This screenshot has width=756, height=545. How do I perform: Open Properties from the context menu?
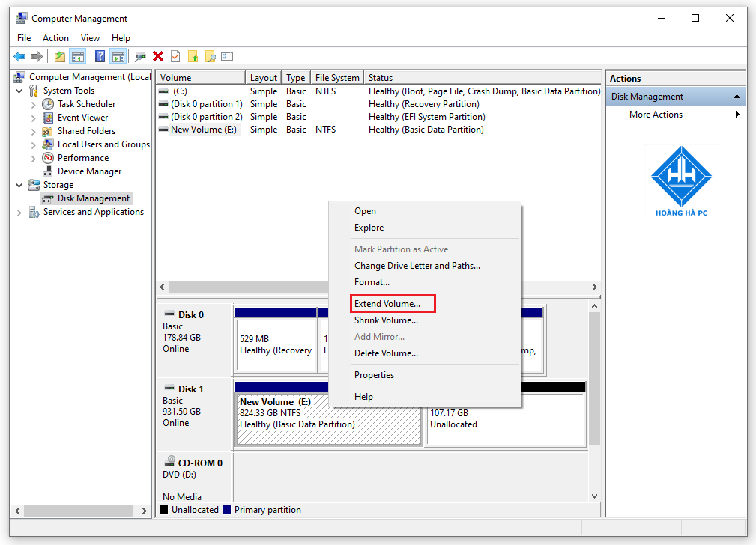pos(375,374)
